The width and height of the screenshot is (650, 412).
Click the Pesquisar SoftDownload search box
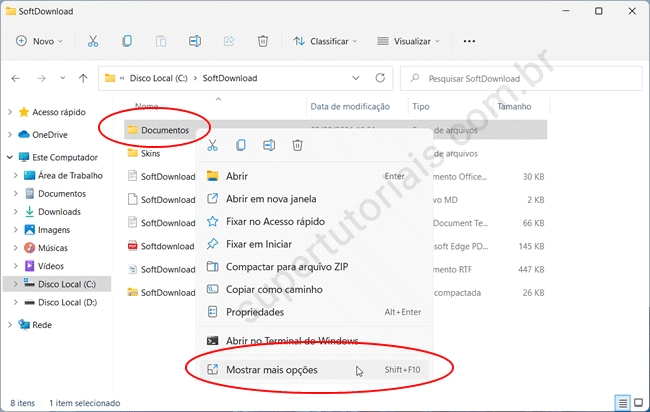coord(520,78)
